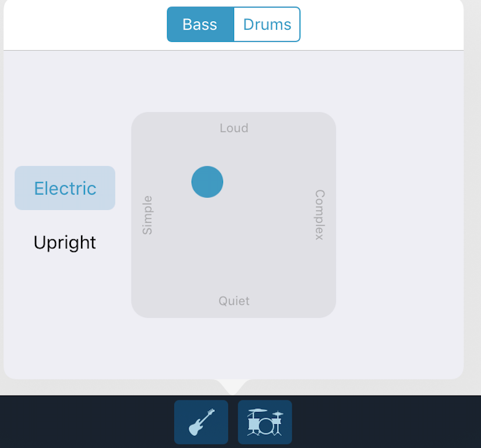This screenshot has height=448, width=481.
Task: Open the drum kit instrument icon
Action: coord(265,422)
